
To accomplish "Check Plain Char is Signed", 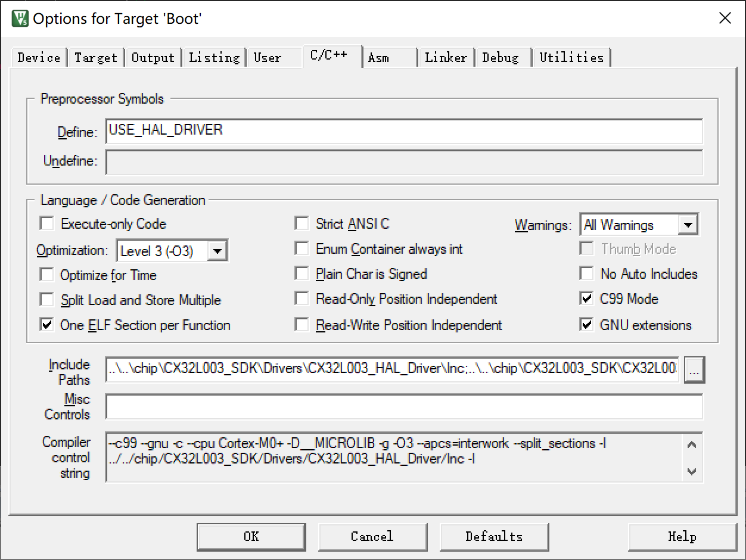I will (x=301, y=274).
